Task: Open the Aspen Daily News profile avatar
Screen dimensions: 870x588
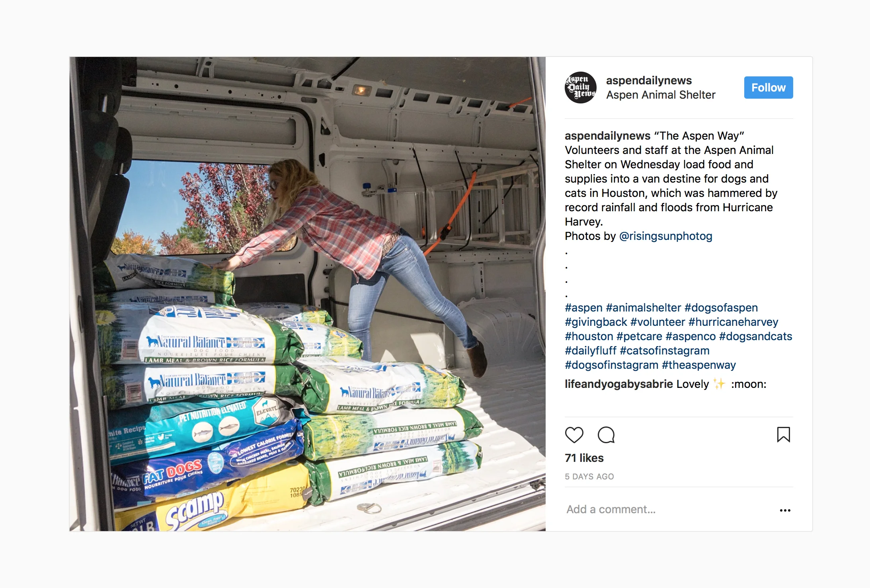Action: [x=581, y=88]
